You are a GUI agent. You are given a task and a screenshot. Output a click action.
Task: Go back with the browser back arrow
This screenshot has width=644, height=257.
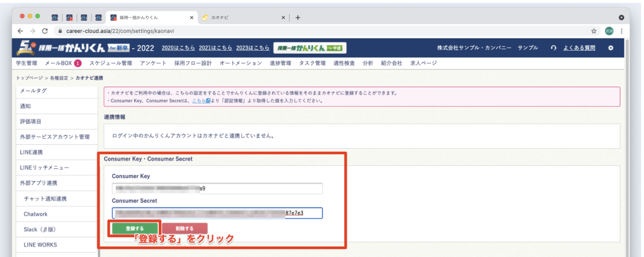click(x=20, y=31)
